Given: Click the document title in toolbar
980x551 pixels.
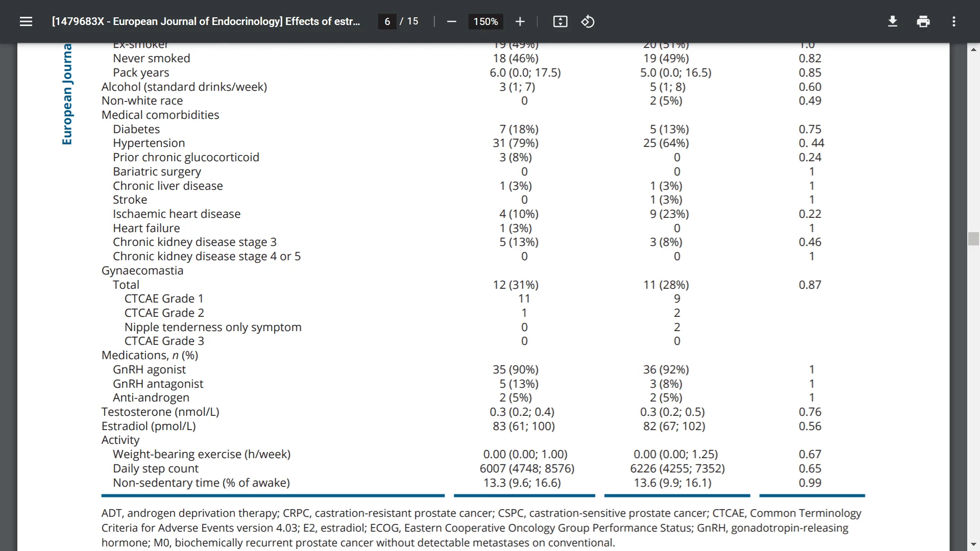Looking at the screenshot, I should tap(206, 21).
